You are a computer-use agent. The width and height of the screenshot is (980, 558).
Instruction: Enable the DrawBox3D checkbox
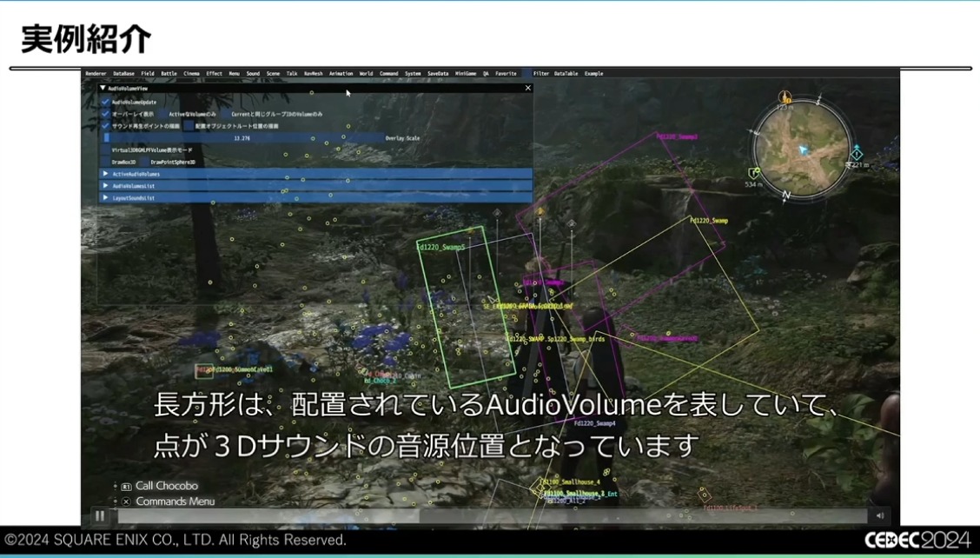click(106, 162)
